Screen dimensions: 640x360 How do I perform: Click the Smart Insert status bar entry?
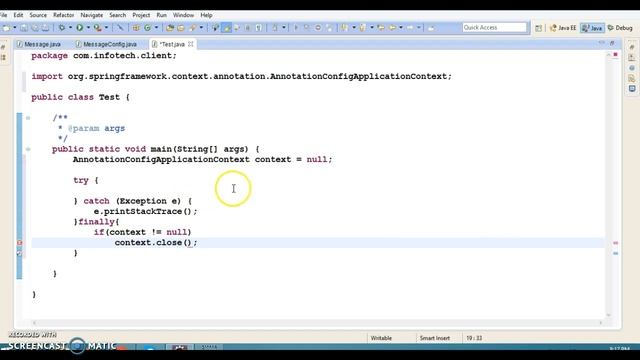pos(435,338)
